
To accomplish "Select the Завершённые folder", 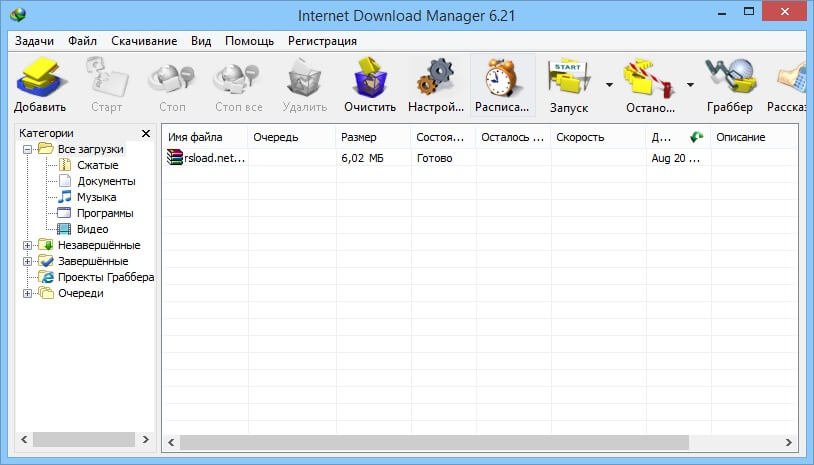I will [93, 261].
